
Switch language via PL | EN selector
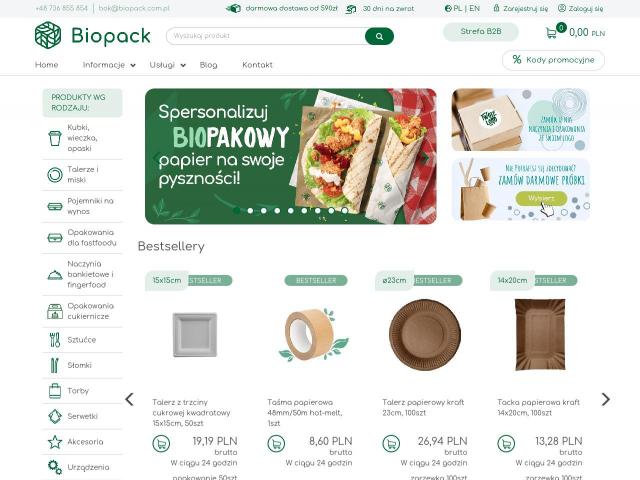(462, 8)
